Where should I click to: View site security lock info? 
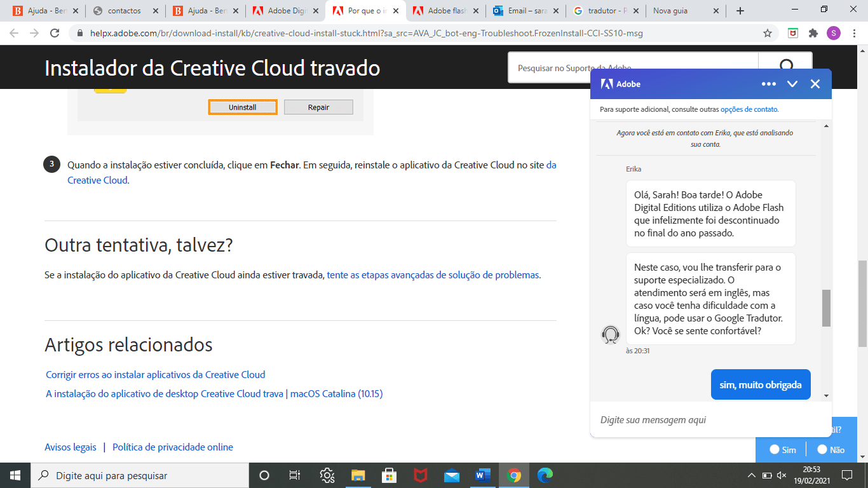pos(80,33)
